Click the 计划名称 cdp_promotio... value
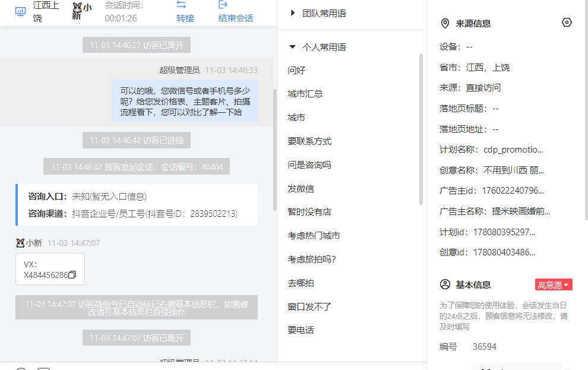This screenshot has width=588, height=370. (513, 150)
